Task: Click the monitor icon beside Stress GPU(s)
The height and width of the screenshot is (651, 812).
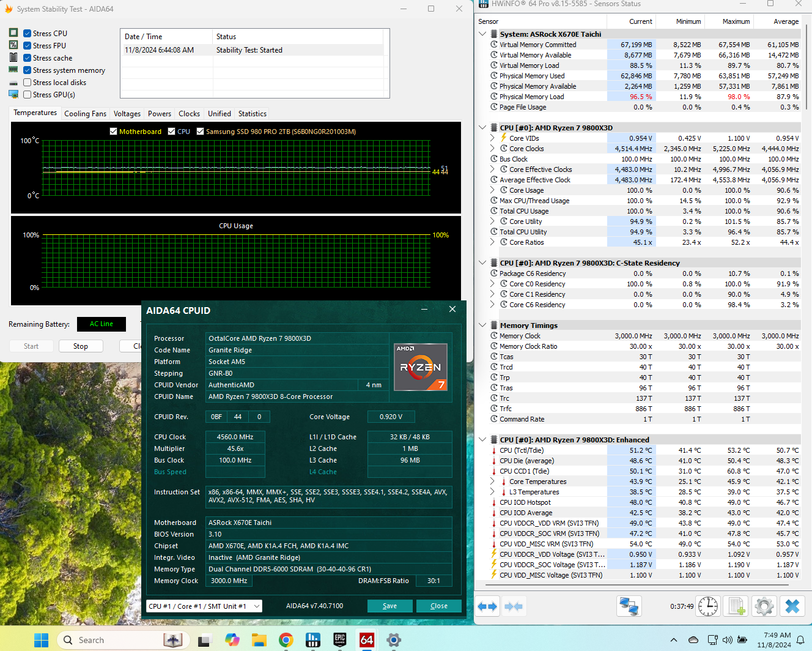Action: tap(13, 94)
